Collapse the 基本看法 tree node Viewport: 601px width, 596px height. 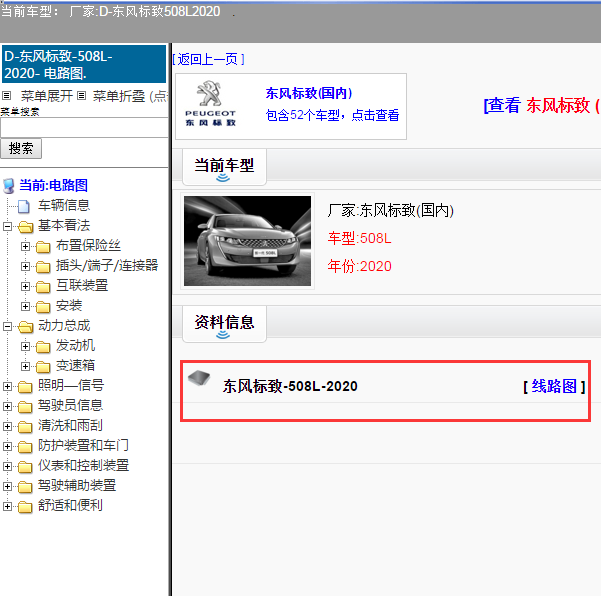7,226
